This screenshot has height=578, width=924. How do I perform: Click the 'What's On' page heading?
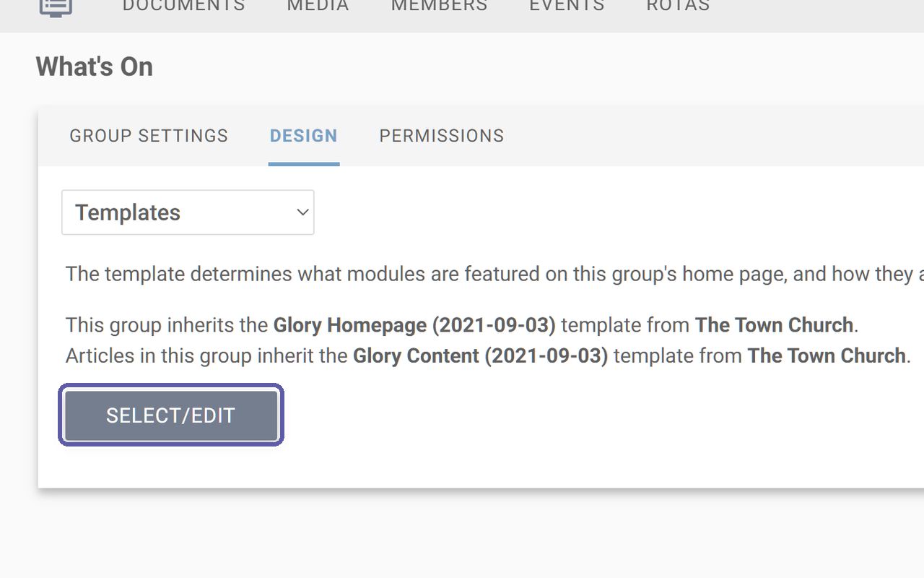[95, 66]
